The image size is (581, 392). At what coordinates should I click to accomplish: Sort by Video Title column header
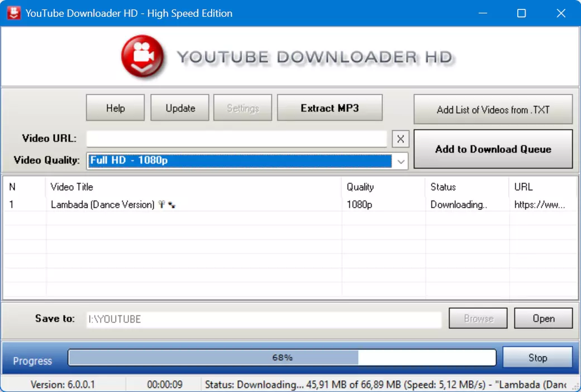193,187
